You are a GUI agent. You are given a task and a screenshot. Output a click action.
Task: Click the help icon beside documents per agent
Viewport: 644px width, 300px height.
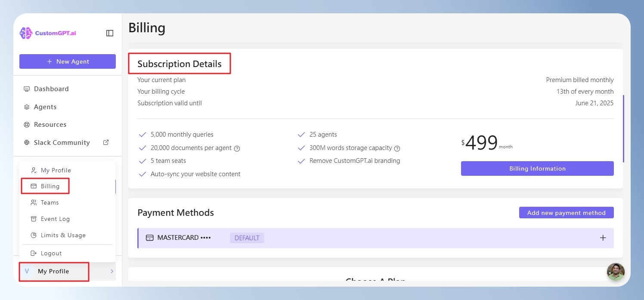(237, 148)
